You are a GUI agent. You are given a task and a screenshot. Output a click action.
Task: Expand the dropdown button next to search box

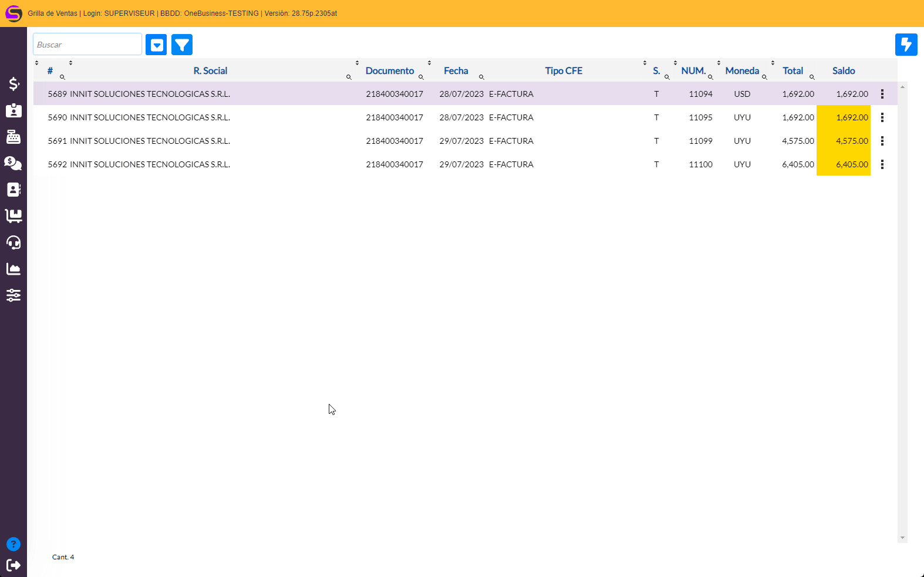156,45
